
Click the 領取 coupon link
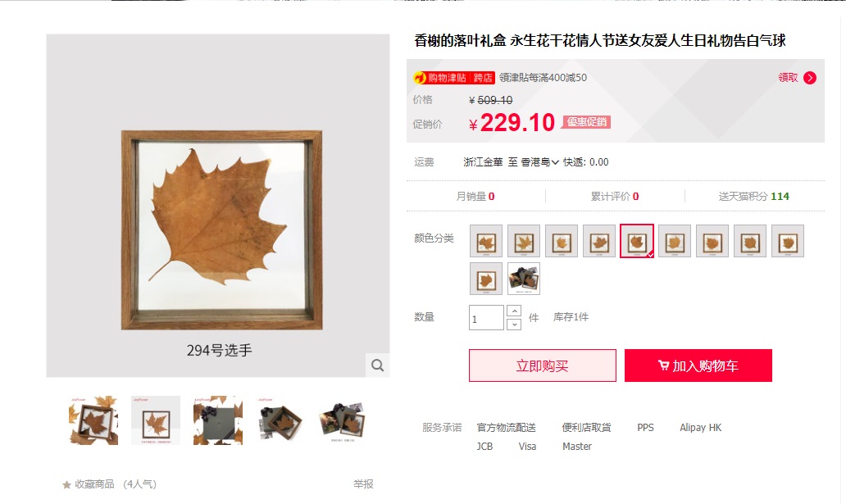point(788,78)
